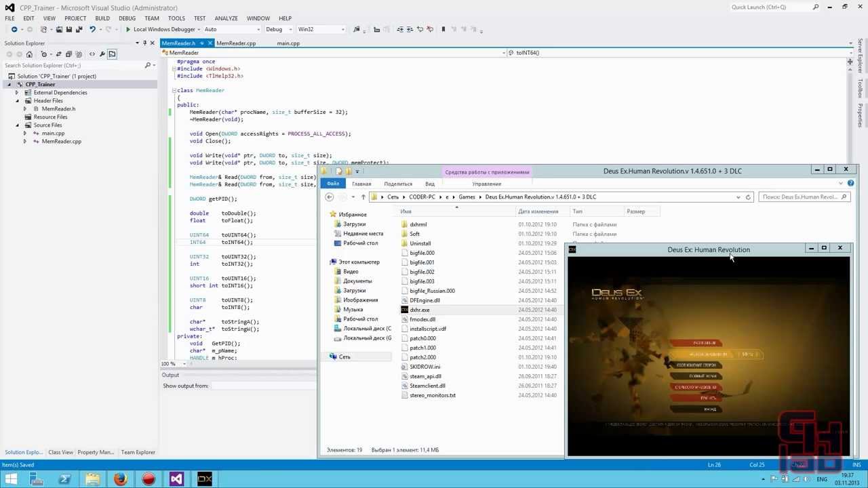
Task: Open the Вид ribbon tab
Action: pos(430,184)
